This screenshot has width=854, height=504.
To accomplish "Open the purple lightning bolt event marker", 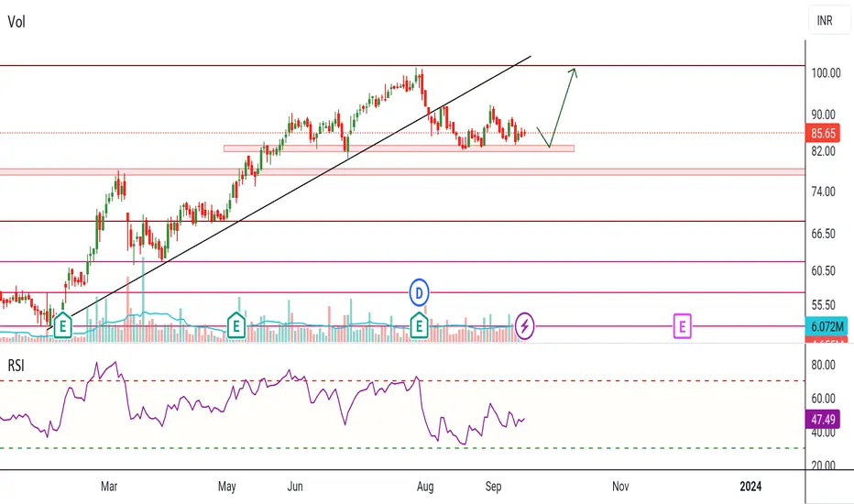I will coord(524,326).
